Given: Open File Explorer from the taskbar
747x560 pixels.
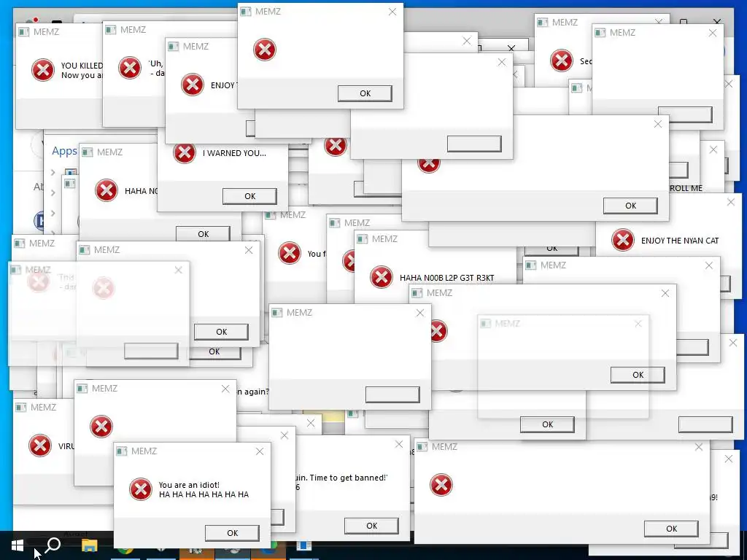Looking at the screenshot, I should [89, 545].
